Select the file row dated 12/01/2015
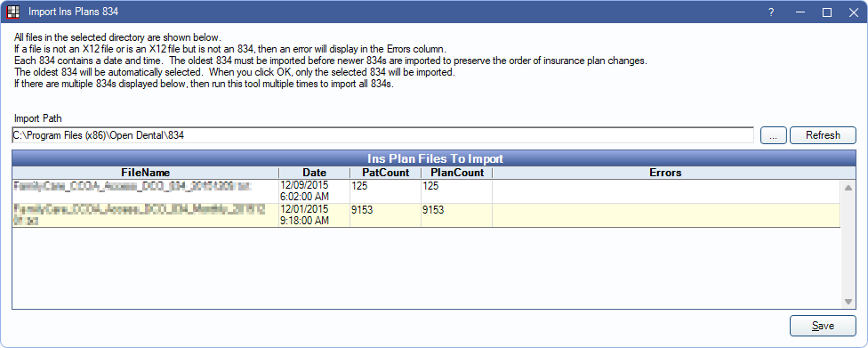 (426, 215)
